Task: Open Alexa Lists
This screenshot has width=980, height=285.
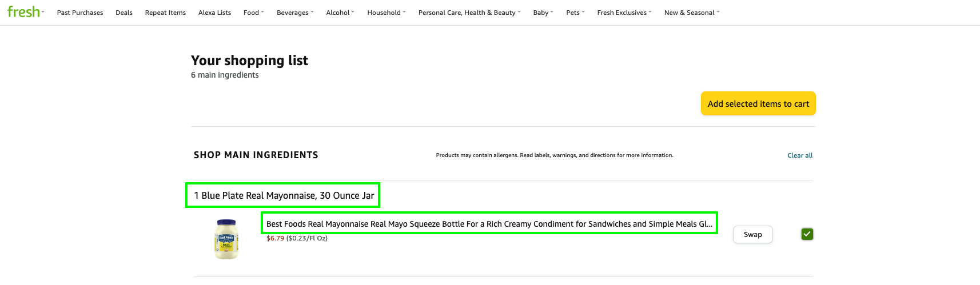Action: [214, 13]
